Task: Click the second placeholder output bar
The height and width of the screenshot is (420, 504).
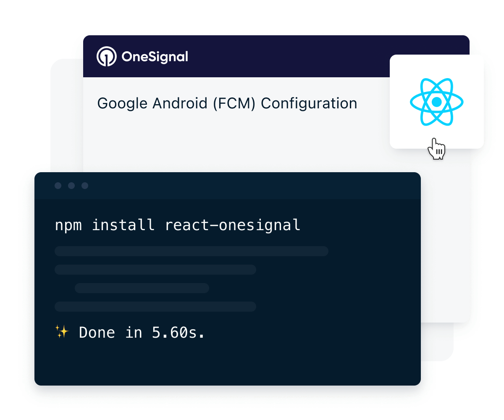Action: (155, 269)
